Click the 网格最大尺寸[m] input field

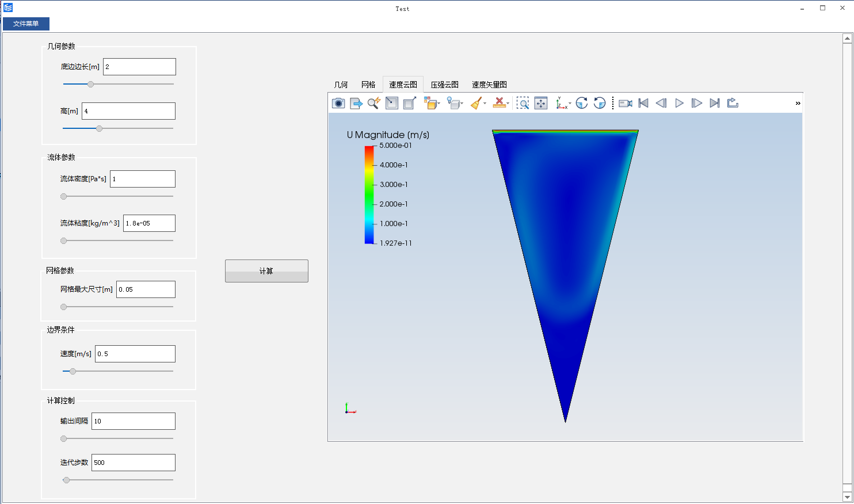pyautogui.click(x=146, y=289)
